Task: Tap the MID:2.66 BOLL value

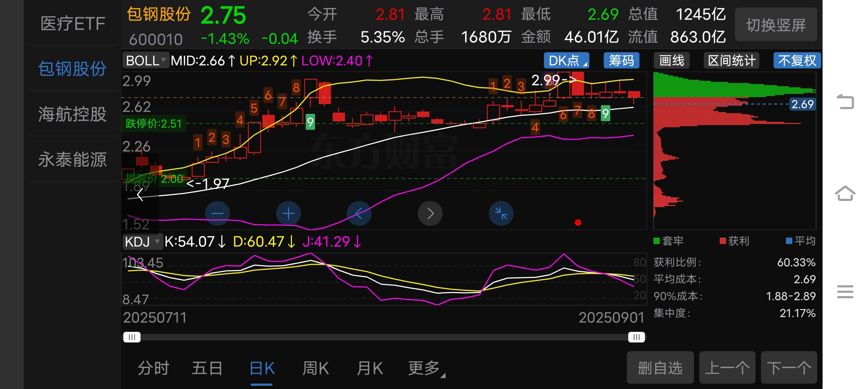Action: 203,61
